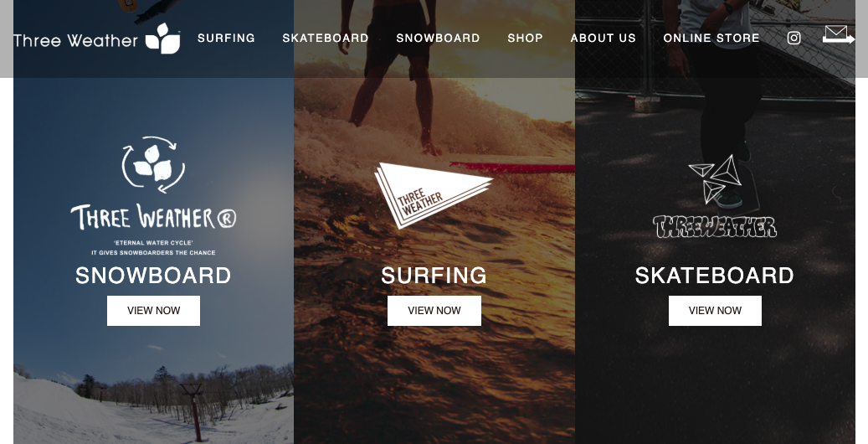Click the Three Weather pennant flag logo
Screen dimensions: 868x444
pos(433,194)
